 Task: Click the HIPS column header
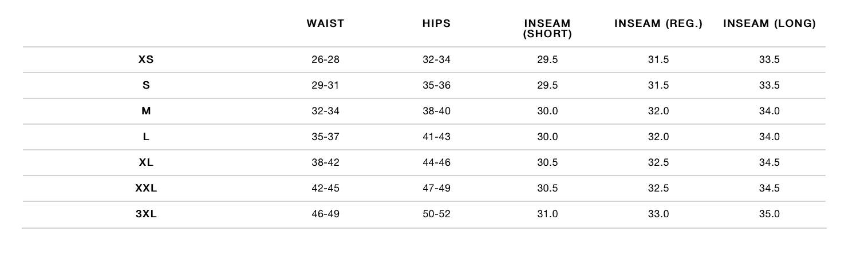436,23
